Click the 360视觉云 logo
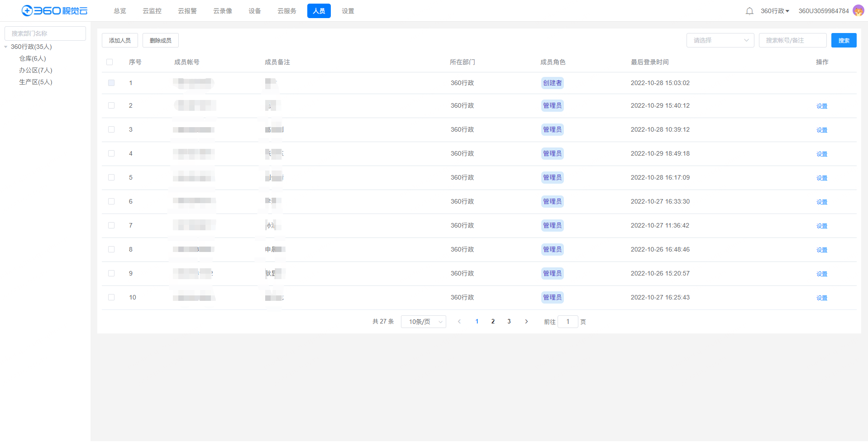 54,11
